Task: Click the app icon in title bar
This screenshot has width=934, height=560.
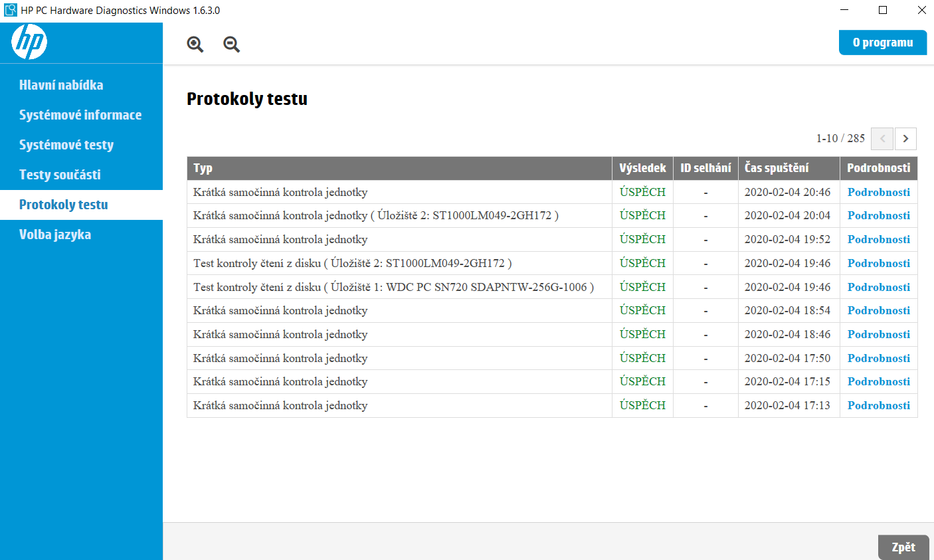Action: (x=10, y=10)
